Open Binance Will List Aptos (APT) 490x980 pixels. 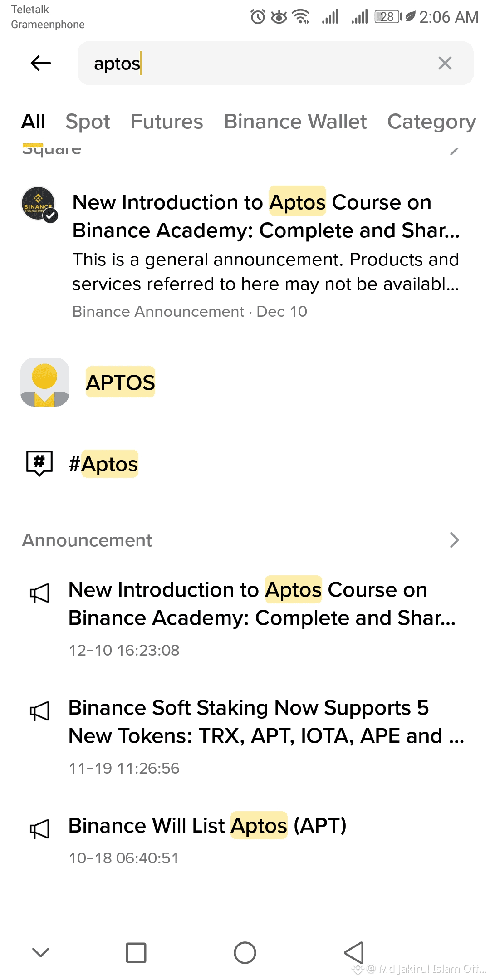point(207,826)
